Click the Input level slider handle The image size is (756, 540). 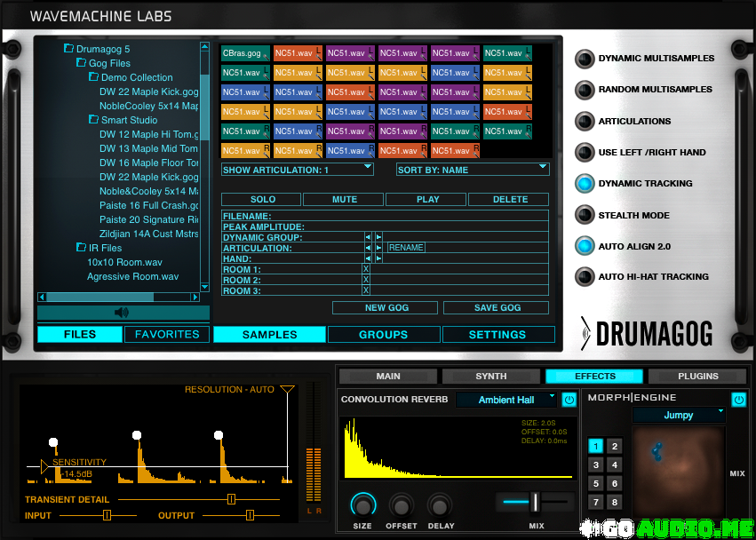[107, 515]
